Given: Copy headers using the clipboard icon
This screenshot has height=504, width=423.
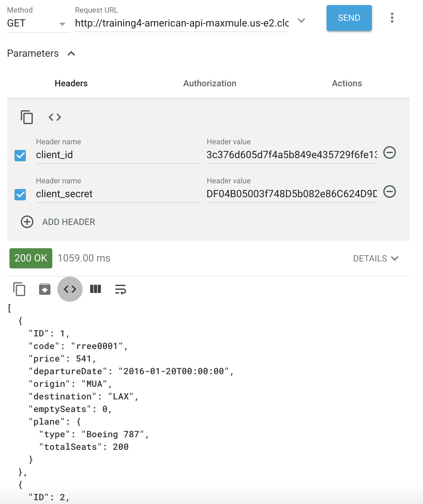Looking at the screenshot, I should 27,117.
